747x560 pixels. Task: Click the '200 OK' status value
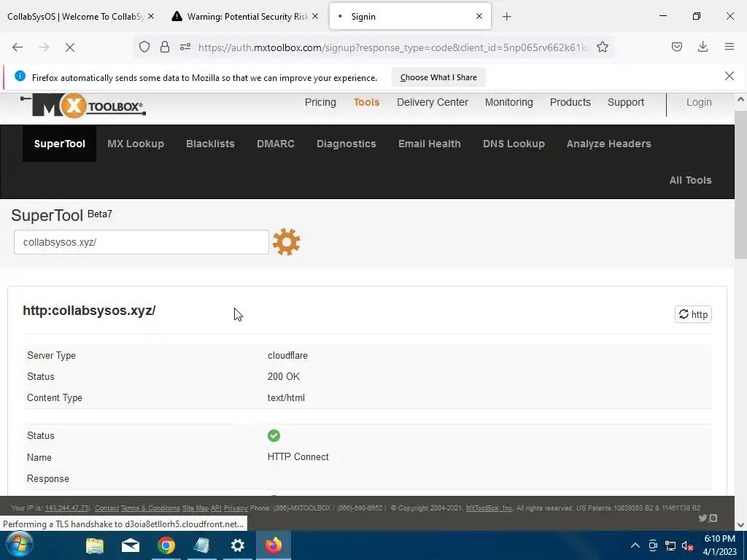[x=284, y=377]
